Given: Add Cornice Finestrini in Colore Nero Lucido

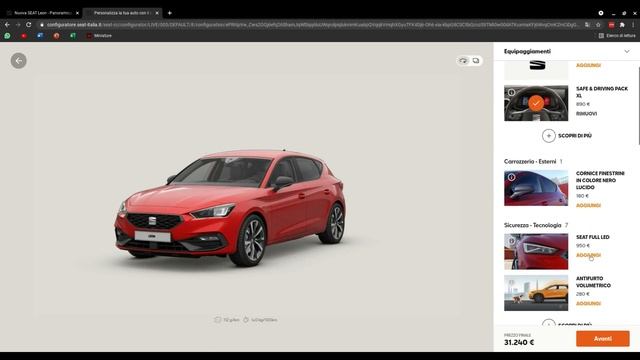Looking at the screenshot, I should (x=588, y=205).
